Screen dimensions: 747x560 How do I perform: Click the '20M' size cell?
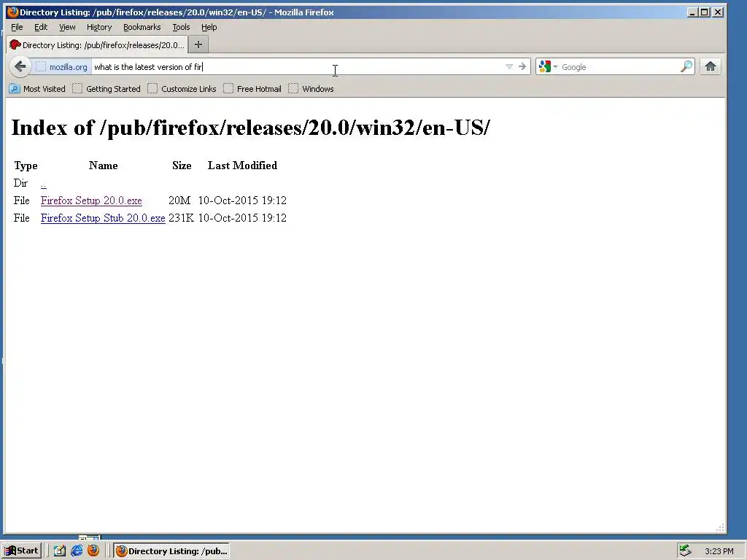179,201
